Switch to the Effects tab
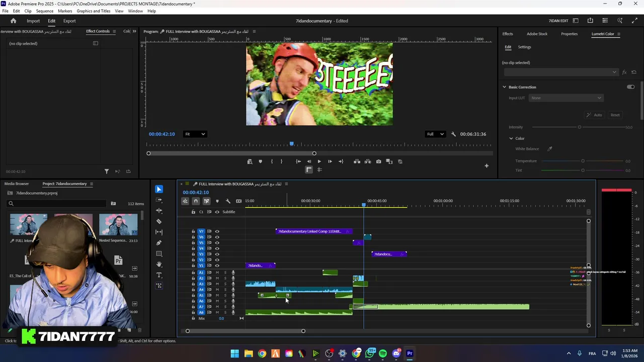The width and height of the screenshot is (644, 362). tap(508, 34)
